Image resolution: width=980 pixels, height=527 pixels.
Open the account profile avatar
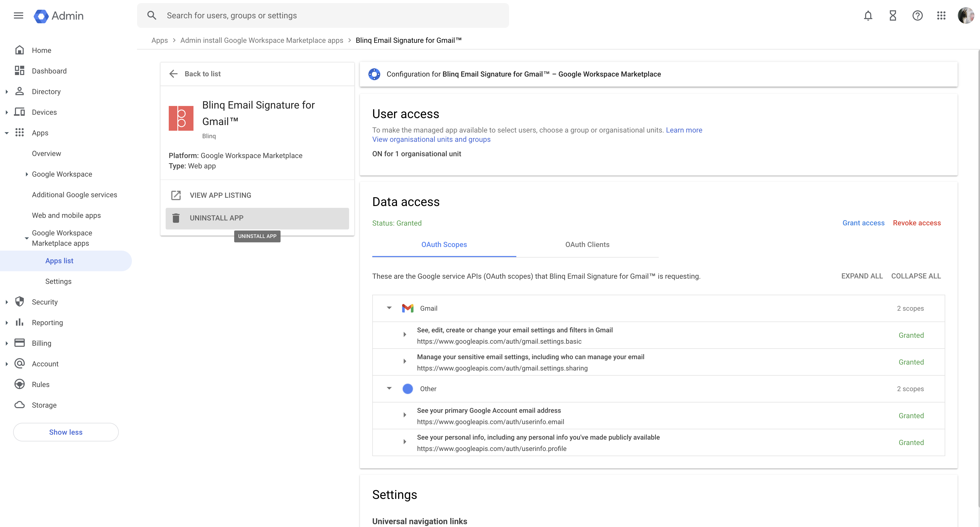point(966,16)
